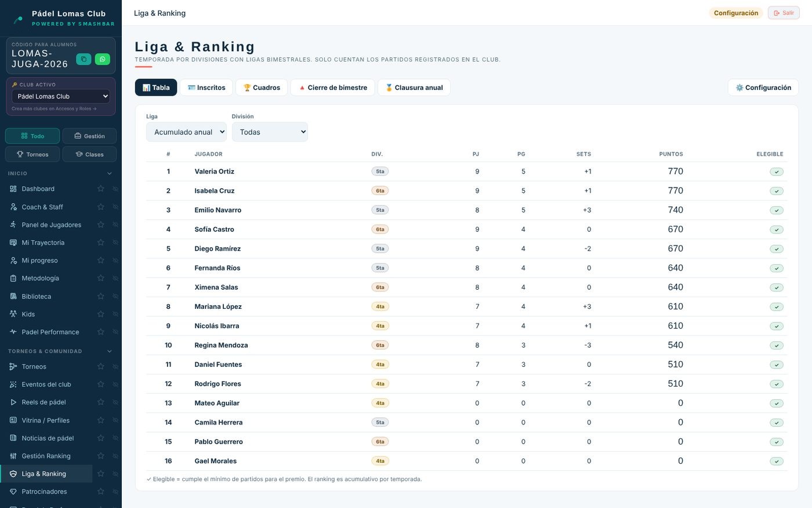This screenshot has width=812, height=508.
Task: Open Eventos del club page
Action: click(x=46, y=384)
